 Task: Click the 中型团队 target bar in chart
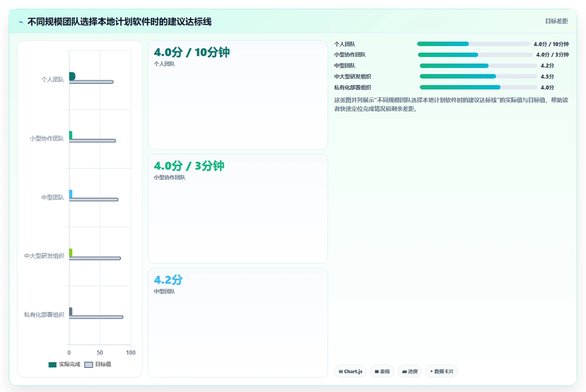[x=94, y=200]
